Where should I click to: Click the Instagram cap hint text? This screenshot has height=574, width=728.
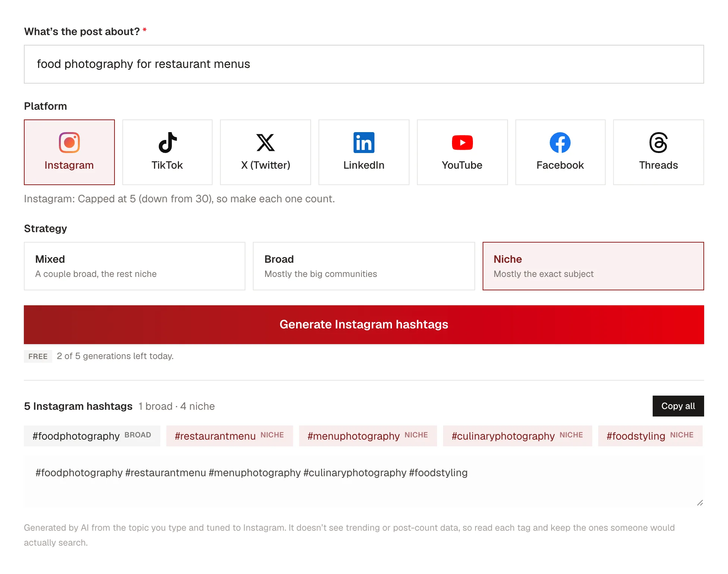pyautogui.click(x=179, y=199)
